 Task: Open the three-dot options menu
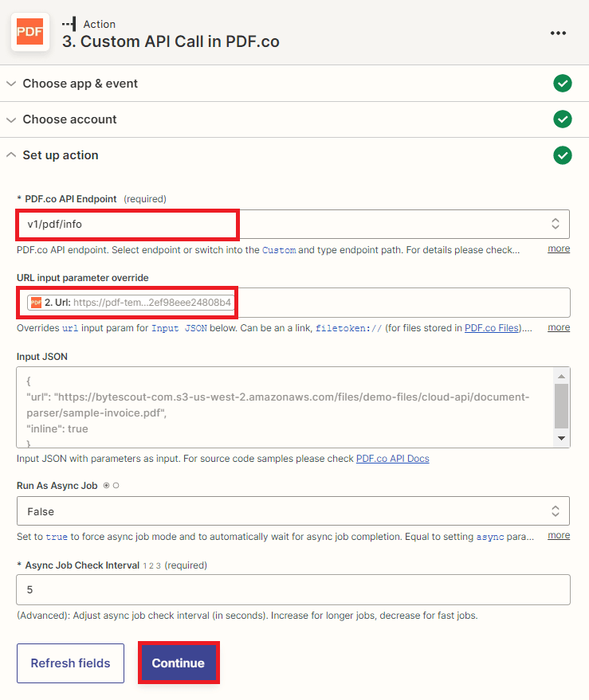pyautogui.click(x=559, y=33)
